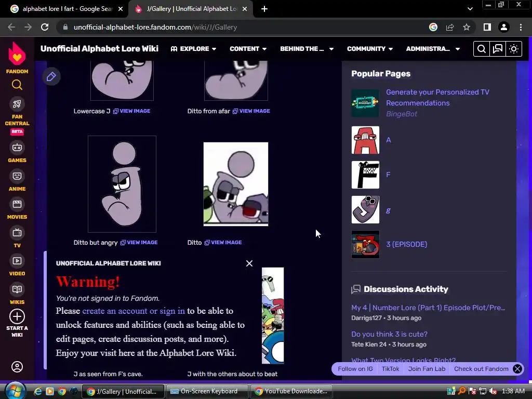
Task: Open Fan Central rocket icon
Action: pyautogui.click(x=17, y=104)
